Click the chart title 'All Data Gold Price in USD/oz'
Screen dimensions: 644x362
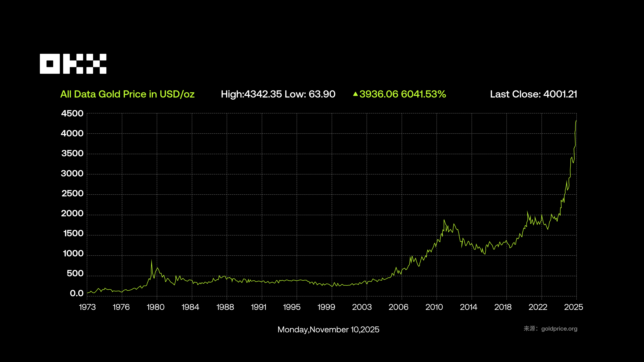[x=127, y=94]
